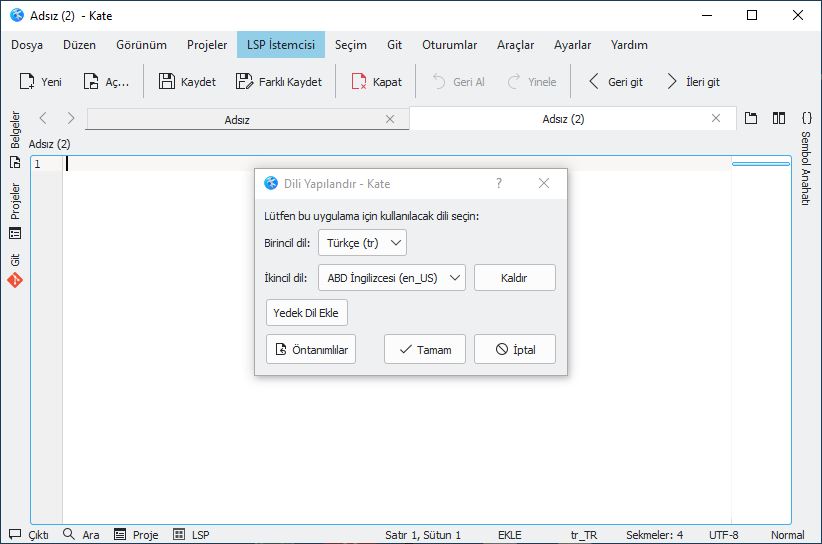822x544 pixels.
Task: Open the LSP bottom panel
Action: click(x=191, y=535)
